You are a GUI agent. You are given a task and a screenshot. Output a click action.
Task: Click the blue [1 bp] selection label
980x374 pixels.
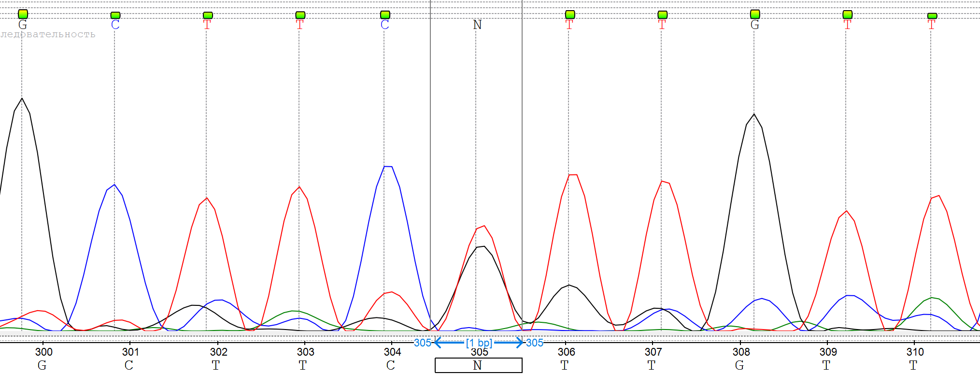(x=479, y=343)
